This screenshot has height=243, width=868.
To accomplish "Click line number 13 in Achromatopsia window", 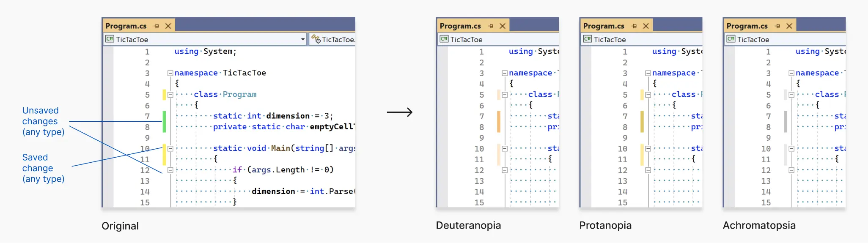I will pyautogui.click(x=766, y=181).
